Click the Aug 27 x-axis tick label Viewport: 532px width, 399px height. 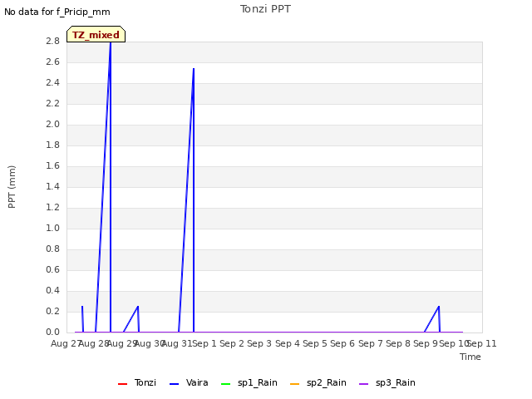click(x=66, y=343)
